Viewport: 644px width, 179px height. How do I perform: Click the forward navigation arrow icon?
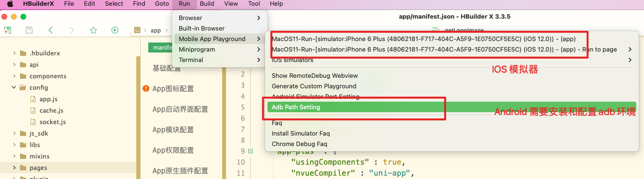point(72,30)
